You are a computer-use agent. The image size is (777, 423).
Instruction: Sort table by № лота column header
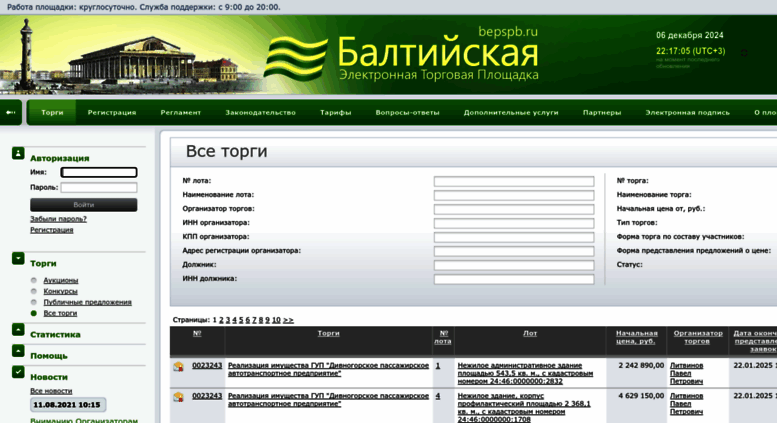tap(444, 337)
